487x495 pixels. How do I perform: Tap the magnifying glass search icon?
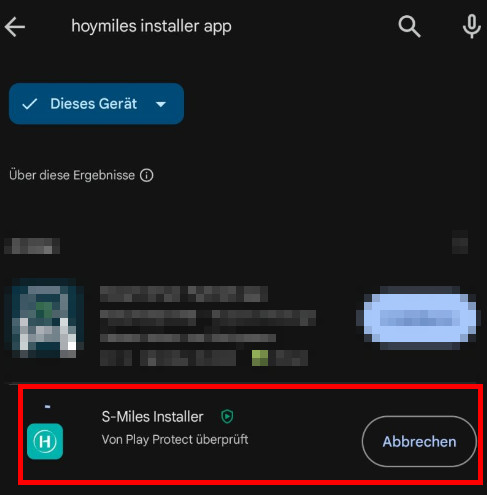coord(409,26)
